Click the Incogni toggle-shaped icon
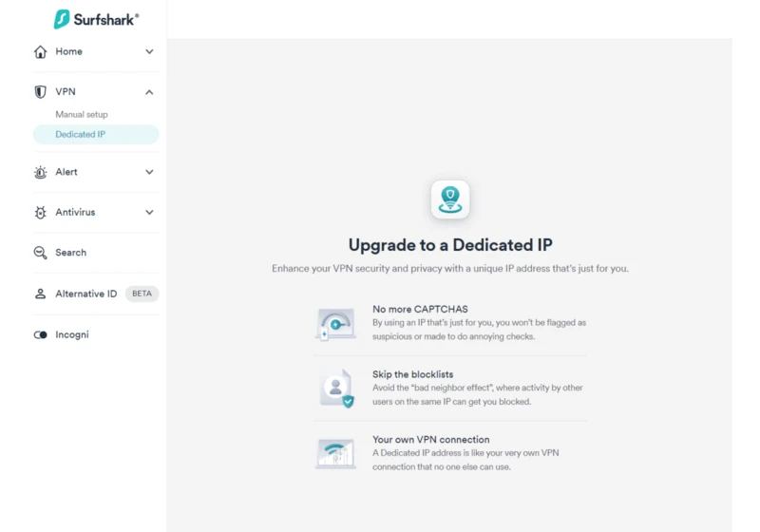 click(x=40, y=334)
